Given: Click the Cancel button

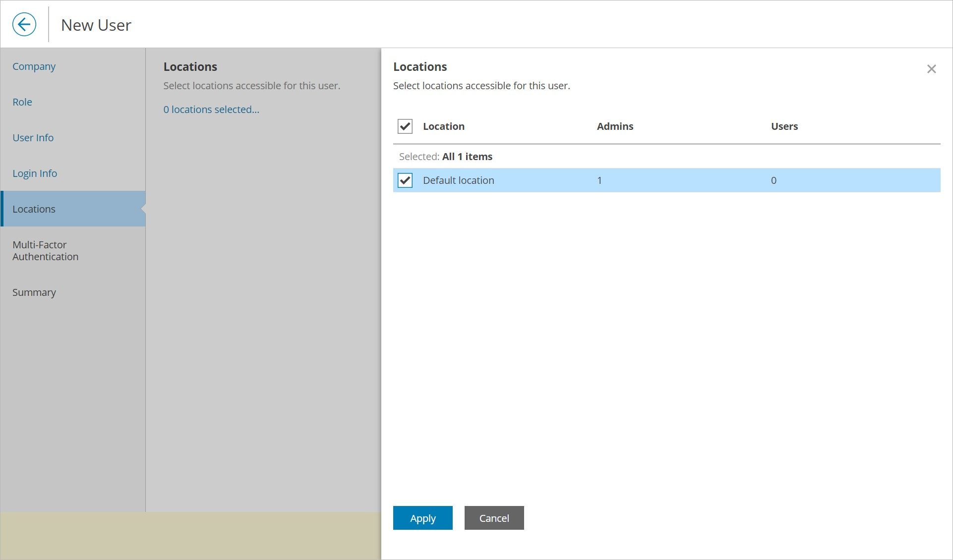Looking at the screenshot, I should click(x=494, y=518).
